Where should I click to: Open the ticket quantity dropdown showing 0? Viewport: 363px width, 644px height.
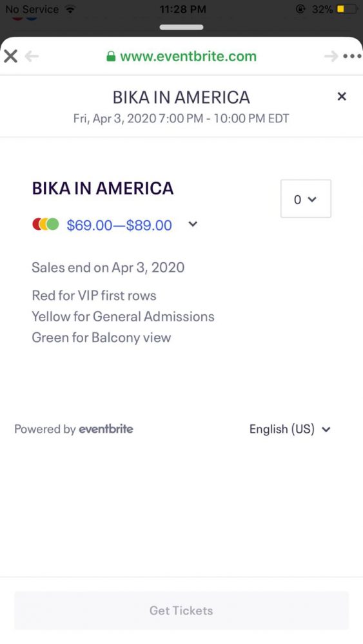pyautogui.click(x=306, y=199)
